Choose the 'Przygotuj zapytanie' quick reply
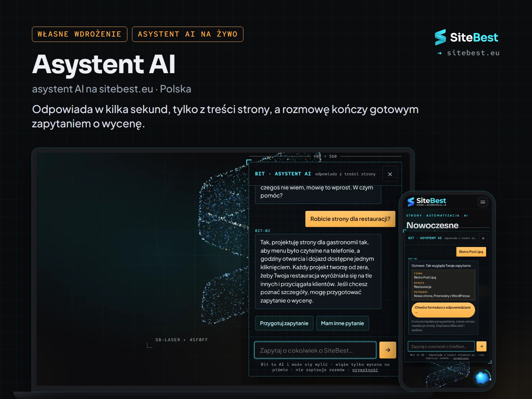 pyautogui.click(x=284, y=323)
